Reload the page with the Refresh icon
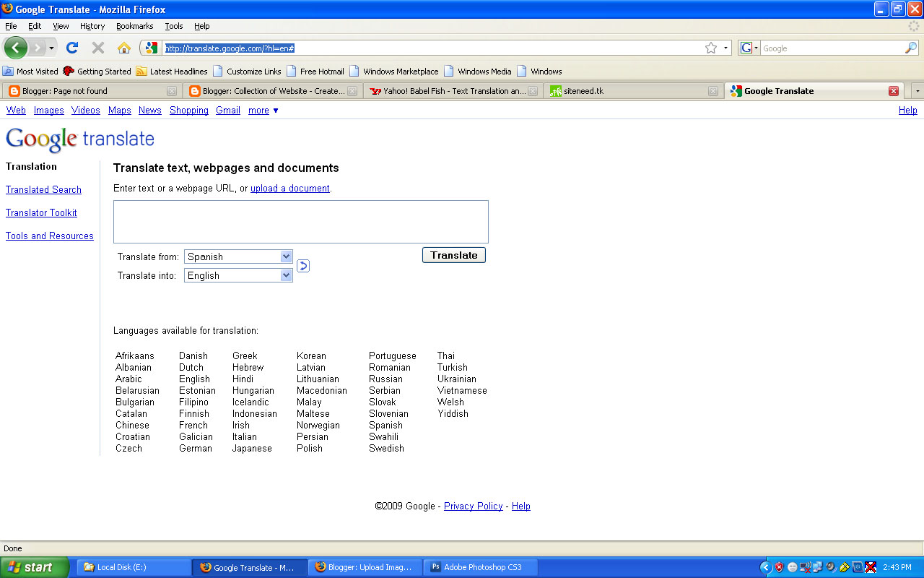 (x=72, y=48)
